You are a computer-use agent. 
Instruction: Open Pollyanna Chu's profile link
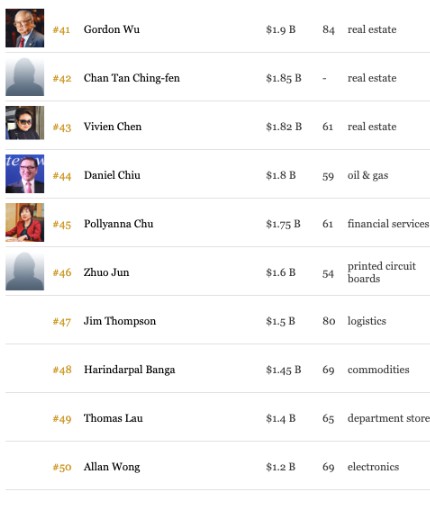[119, 224]
